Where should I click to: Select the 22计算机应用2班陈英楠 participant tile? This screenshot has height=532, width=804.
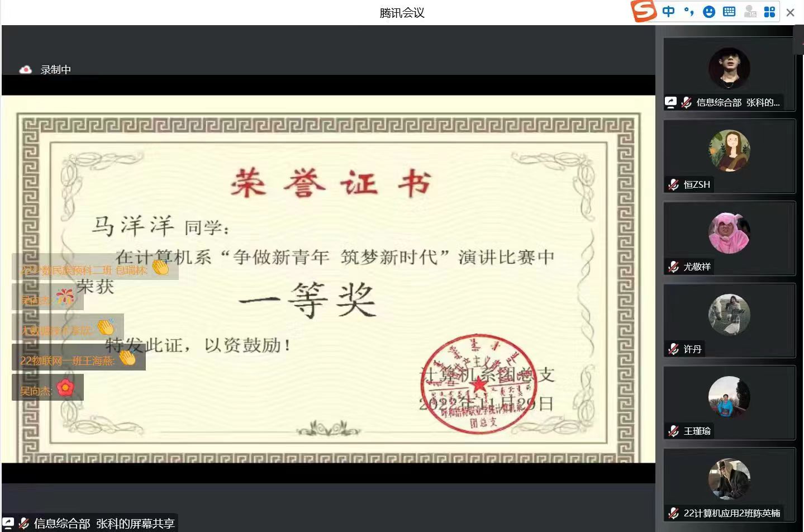tap(729, 484)
